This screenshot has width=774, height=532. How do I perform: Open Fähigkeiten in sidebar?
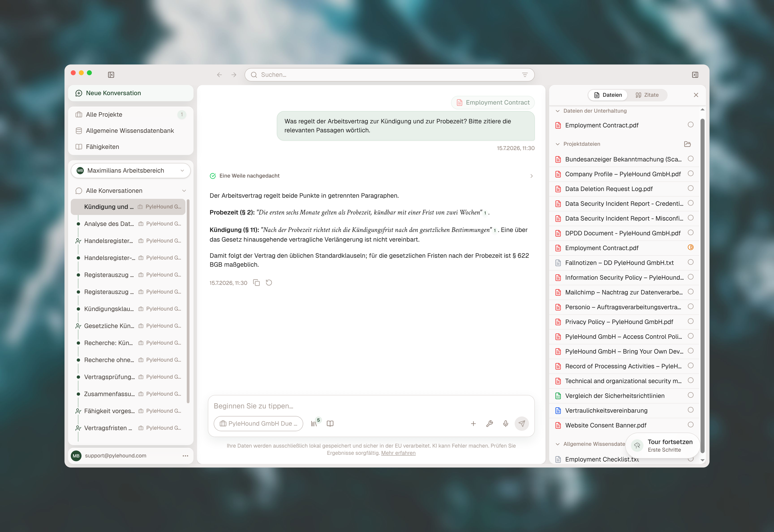[131, 147]
